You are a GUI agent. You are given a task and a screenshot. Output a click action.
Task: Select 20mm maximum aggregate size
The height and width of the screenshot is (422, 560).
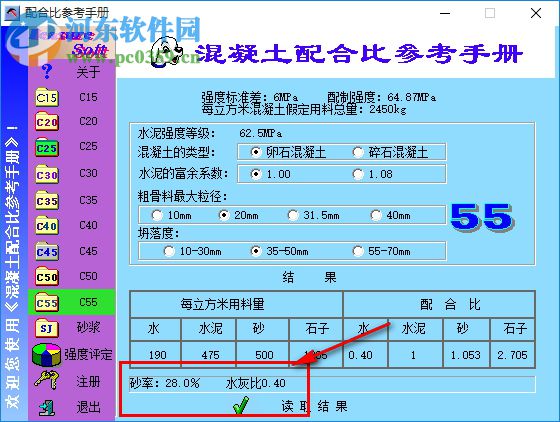pyautogui.click(x=224, y=215)
